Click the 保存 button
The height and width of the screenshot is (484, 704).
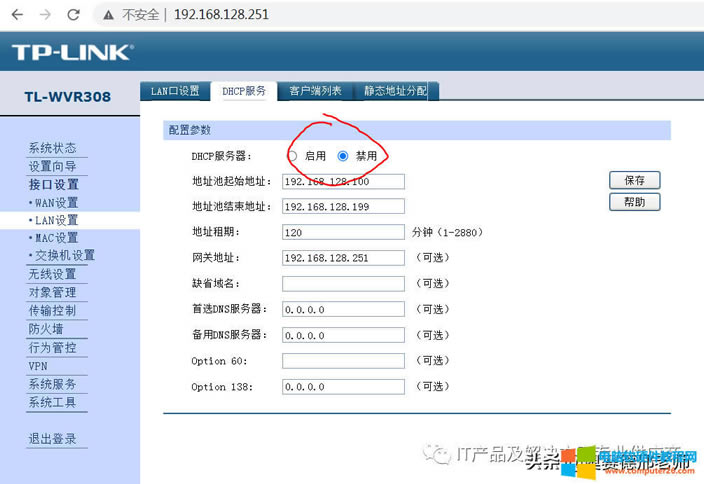[634, 180]
